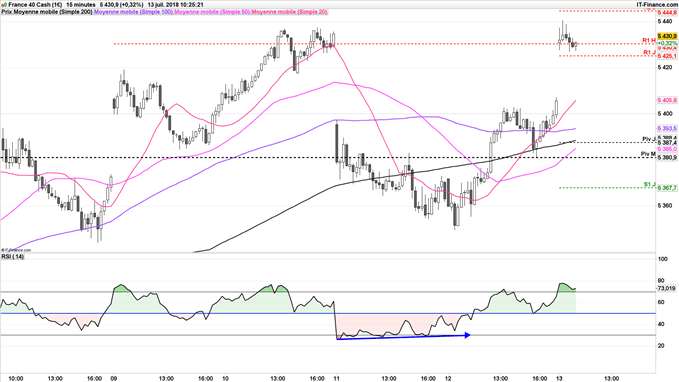
Task: Click the R1 H resistance line label
Action: coord(648,40)
